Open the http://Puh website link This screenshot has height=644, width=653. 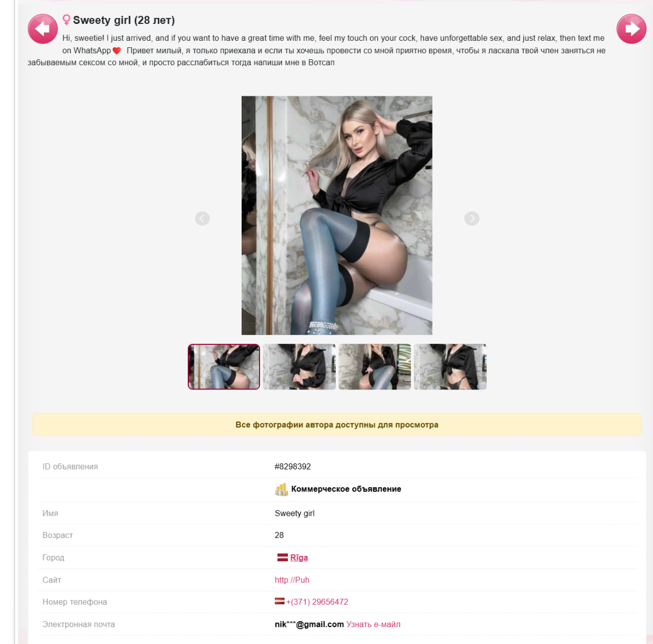coord(292,580)
